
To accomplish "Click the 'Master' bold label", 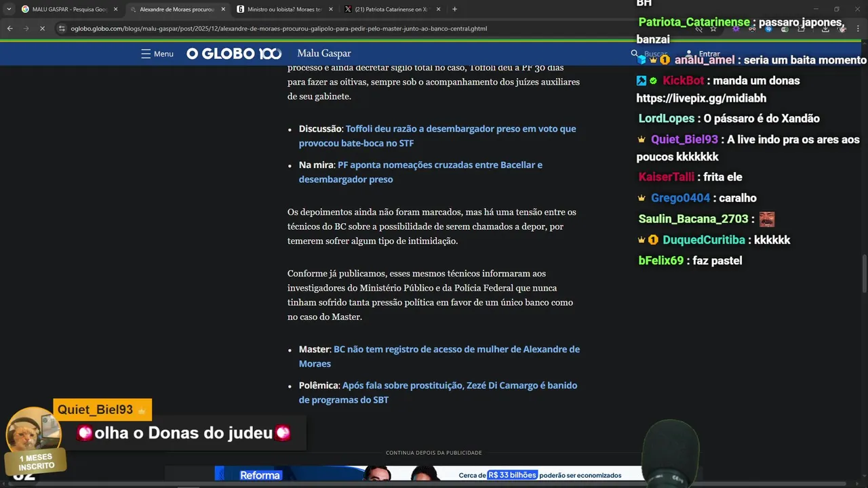I will [x=314, y=349].
